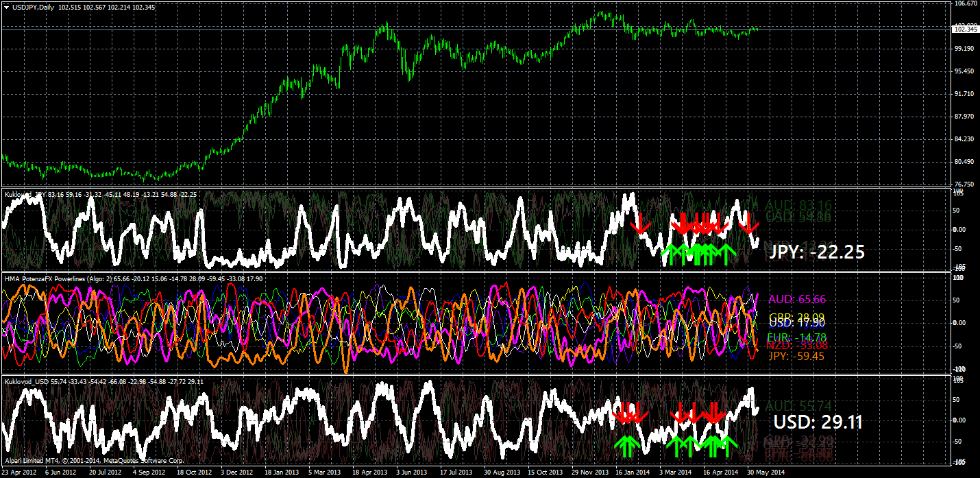
Task: Click the magenta AUD: 65.66 label
Action: [797, 299]
